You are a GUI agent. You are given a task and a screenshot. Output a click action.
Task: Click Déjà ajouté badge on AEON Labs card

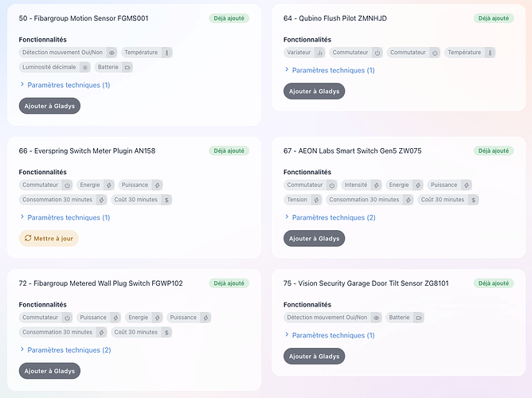coord(494,150)
